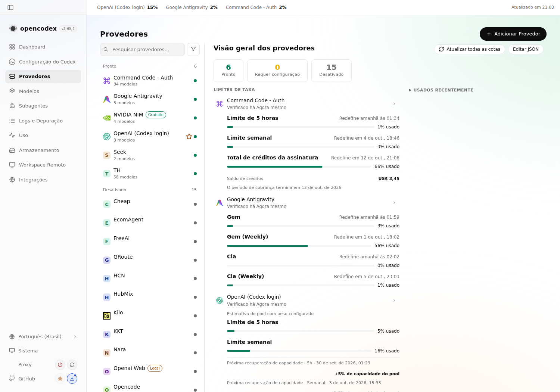Click the Pesquisar provedores search field
Screen dimensions: 560x392
click(x=142, y=49)
